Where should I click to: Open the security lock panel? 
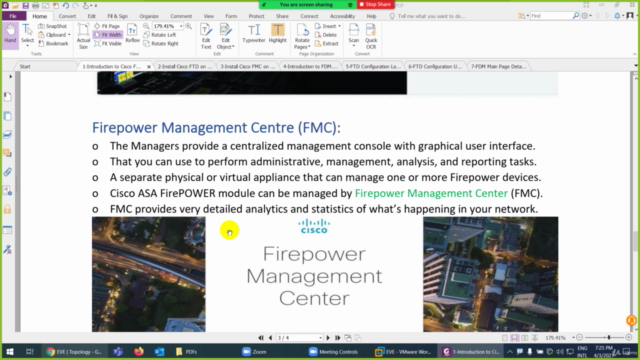8,209
